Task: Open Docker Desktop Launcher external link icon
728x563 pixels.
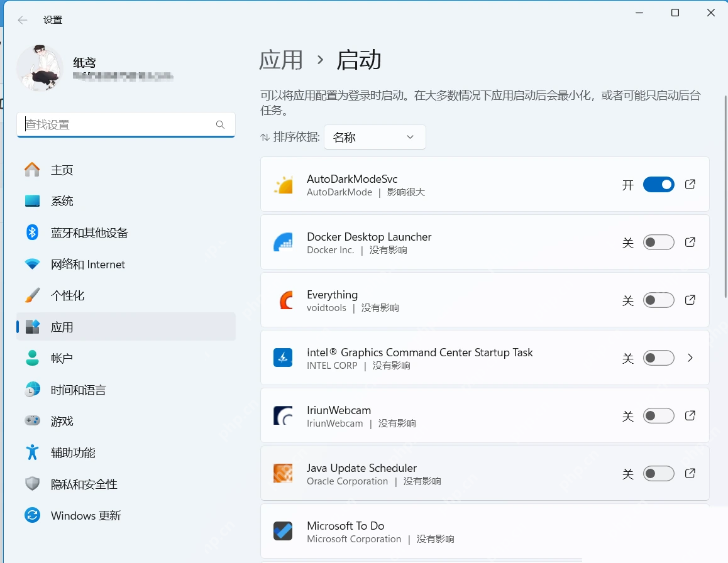Action: (x=690, y=242)
